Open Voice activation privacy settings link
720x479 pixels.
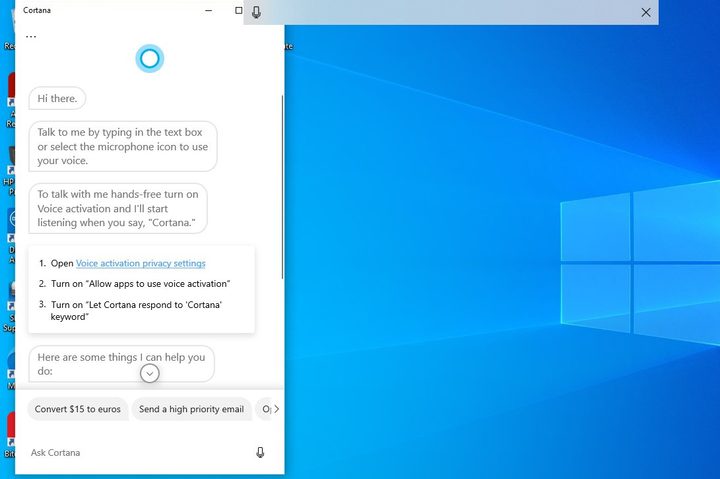tap(141, 263)
